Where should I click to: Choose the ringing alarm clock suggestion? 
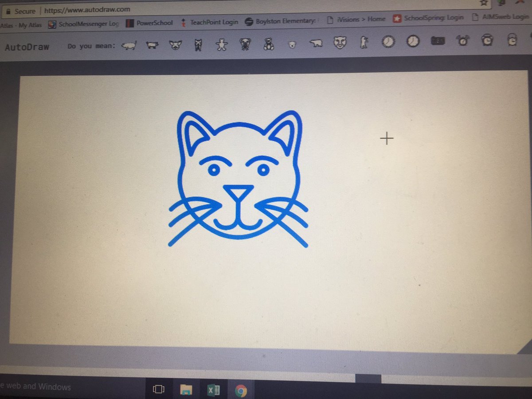(x=463, y=40)
